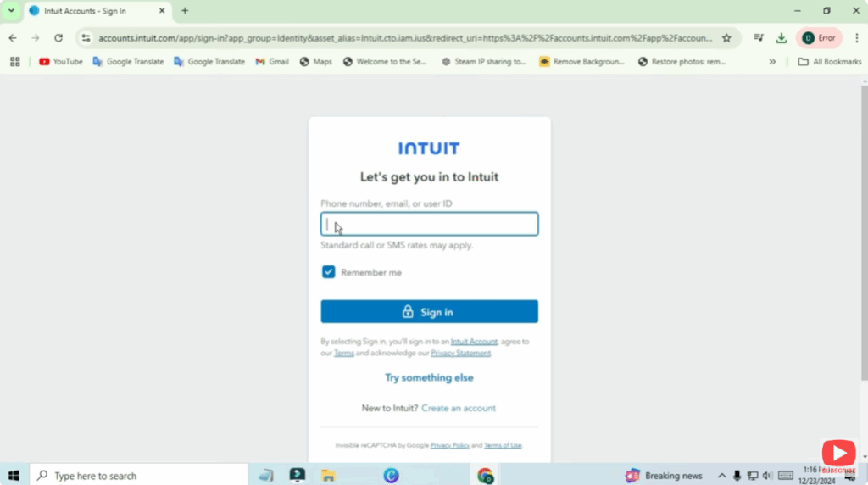868x485 pixels.
Task: Open Chrome downloads icon
Action: (x=781, y=37)
